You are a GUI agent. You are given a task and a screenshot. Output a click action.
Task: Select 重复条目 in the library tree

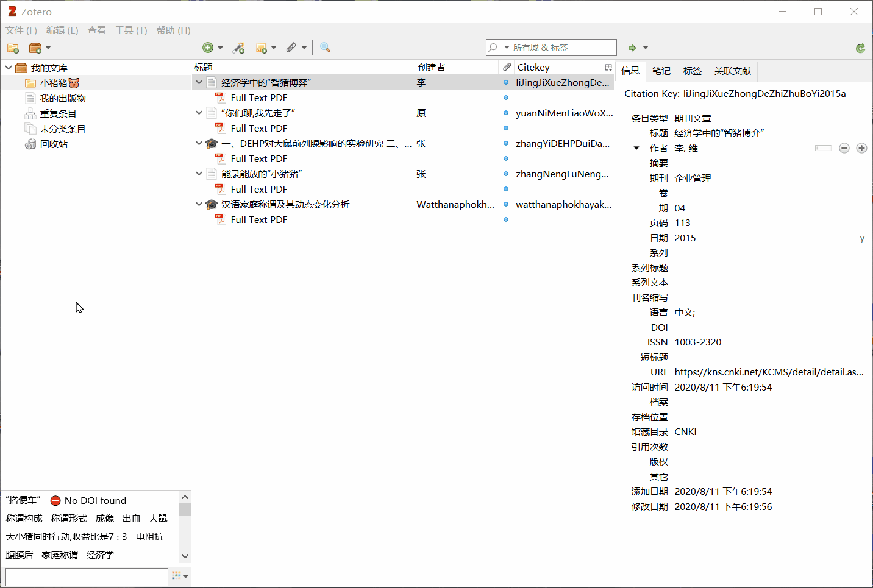click(x=58, y=113)
